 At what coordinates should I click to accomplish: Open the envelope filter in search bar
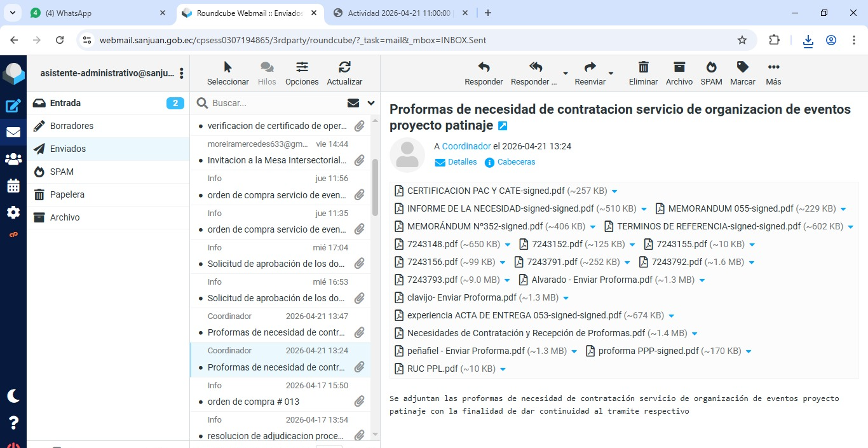353,103
